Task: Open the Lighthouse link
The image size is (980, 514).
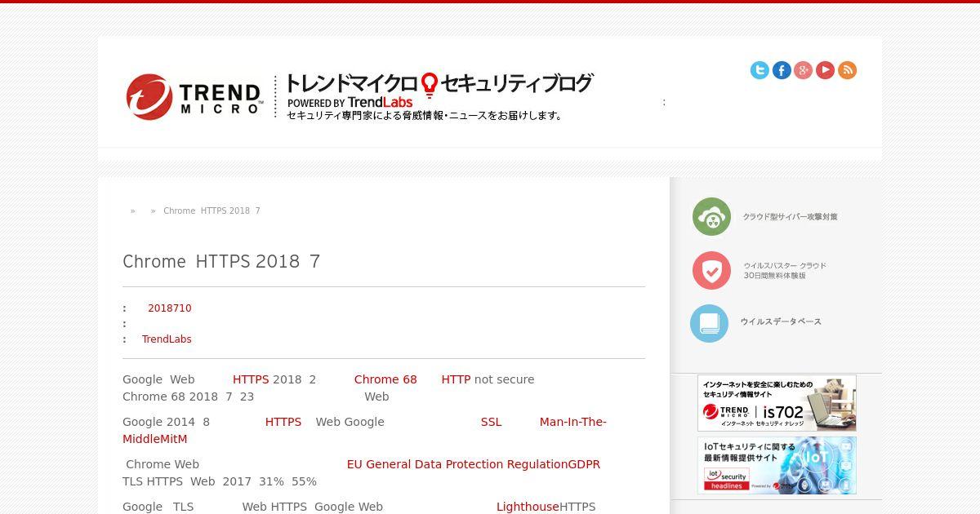Action: [x=528, y=507]
